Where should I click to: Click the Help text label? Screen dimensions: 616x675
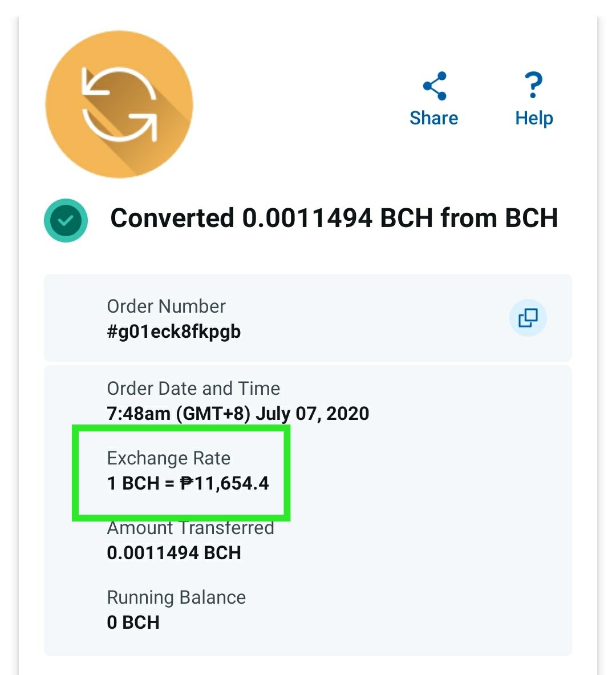[x=534, y=118]
